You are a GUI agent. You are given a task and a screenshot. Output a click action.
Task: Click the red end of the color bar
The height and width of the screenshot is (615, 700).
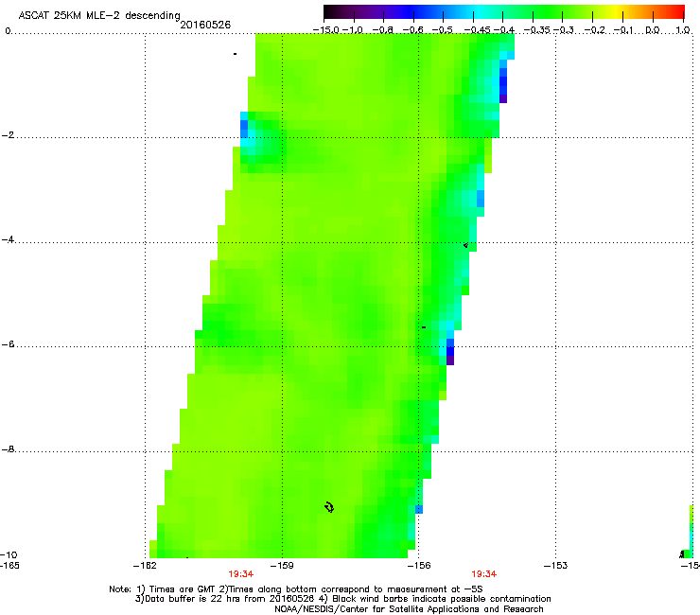tap(676, 11)
